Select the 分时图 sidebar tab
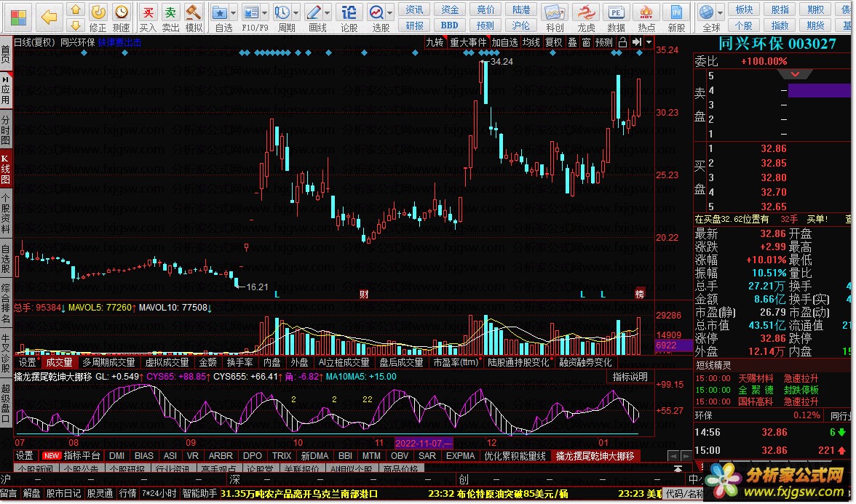 coord(6,129)
